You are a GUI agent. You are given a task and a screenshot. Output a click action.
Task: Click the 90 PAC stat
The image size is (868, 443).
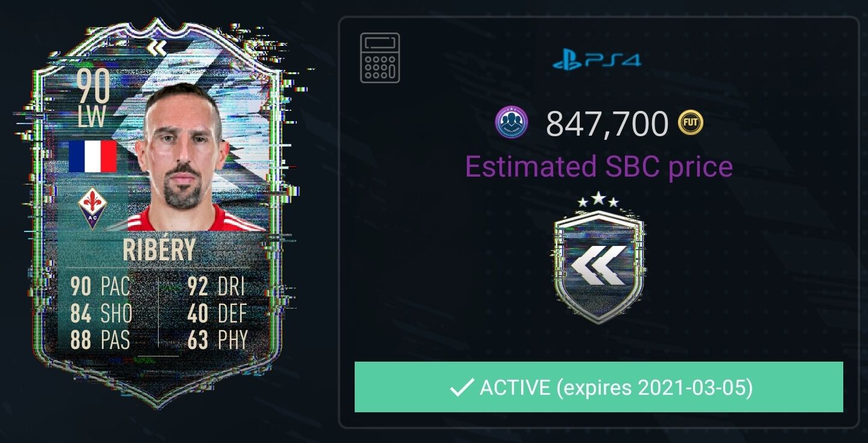100,286
